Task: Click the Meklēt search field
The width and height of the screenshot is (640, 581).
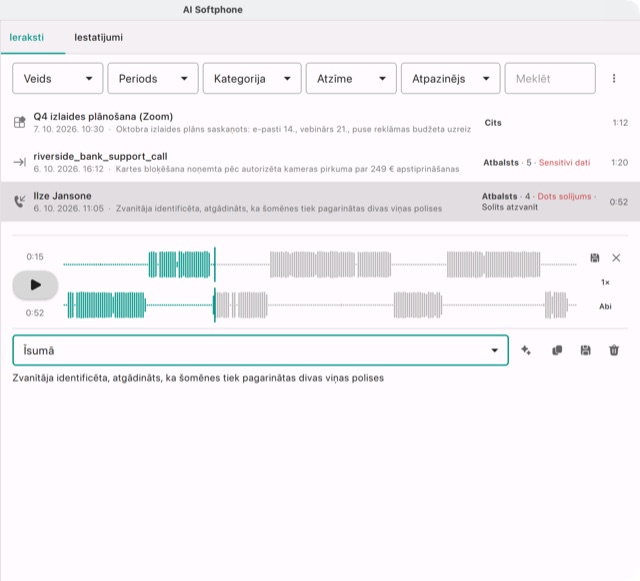Action: tap(550, 78)
